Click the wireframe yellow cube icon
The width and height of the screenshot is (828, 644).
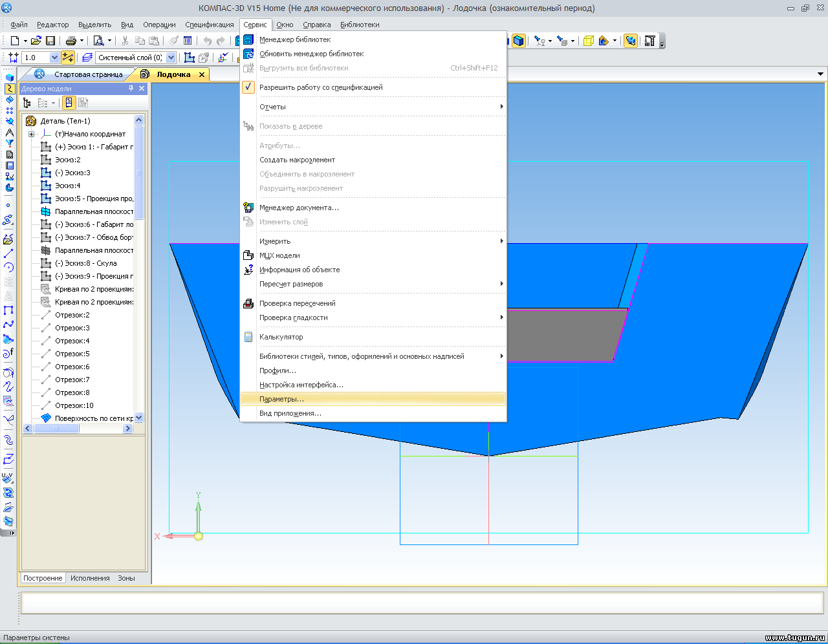pos(589,41)
